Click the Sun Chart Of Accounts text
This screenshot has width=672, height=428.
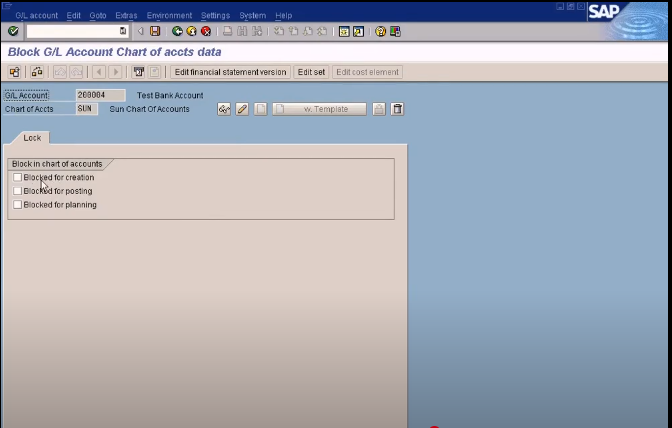tap(149, 109)
